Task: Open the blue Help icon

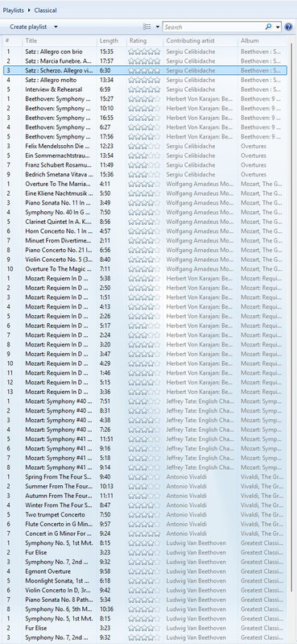Action: [288, 27]
